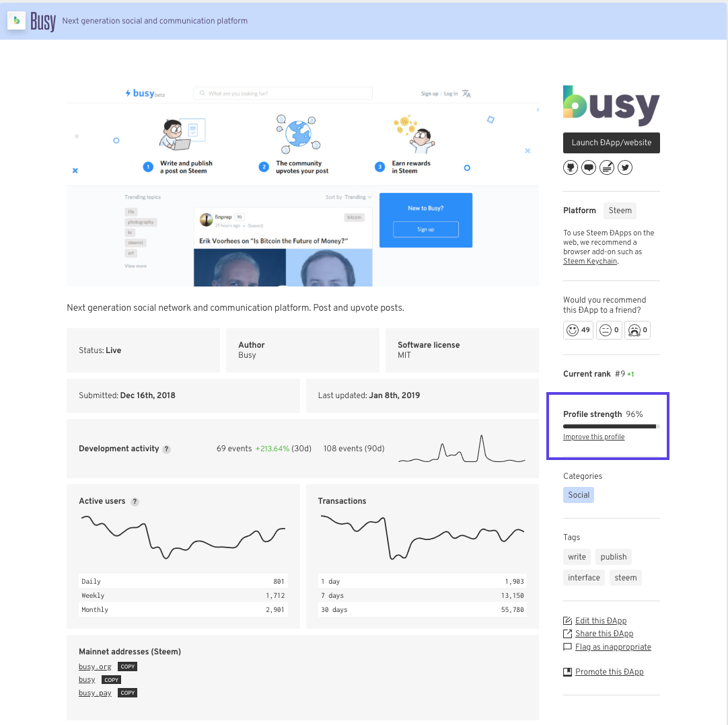Click the profile strength progress bar

(611, 426)
